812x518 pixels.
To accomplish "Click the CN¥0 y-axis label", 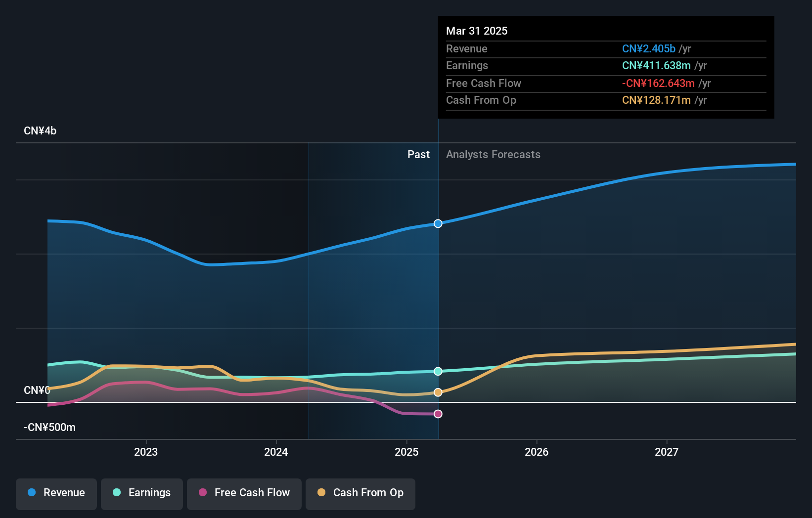I will coord(37,390).
